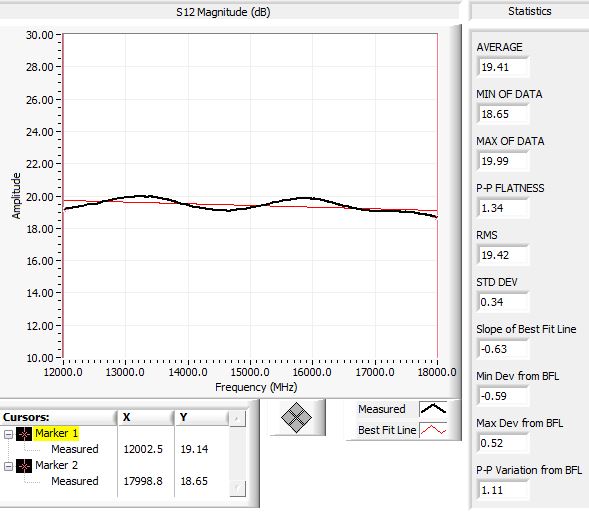
Task: Click the Marker 2 crosshair icon
Action: (24, 466)
